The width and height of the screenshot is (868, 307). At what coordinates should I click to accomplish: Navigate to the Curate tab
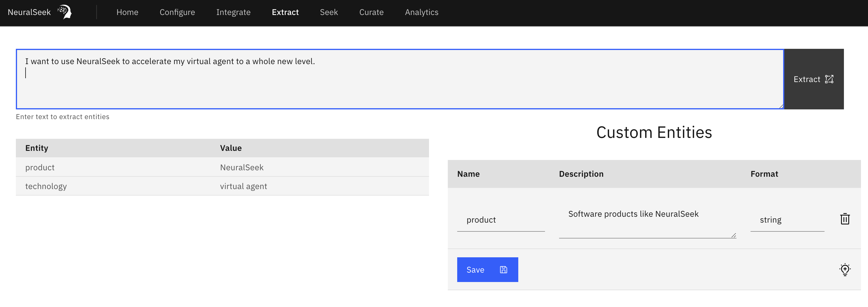click(371, 12)
